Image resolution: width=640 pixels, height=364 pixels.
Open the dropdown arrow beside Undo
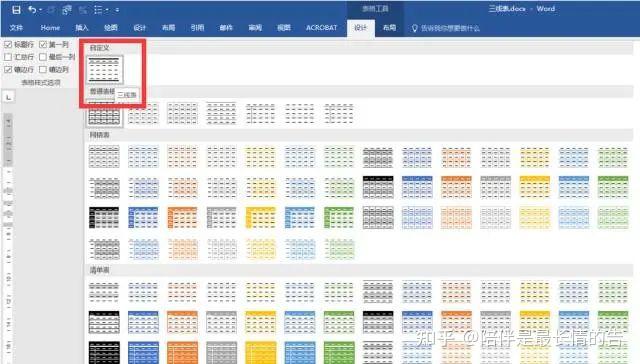tap(40, 10)
